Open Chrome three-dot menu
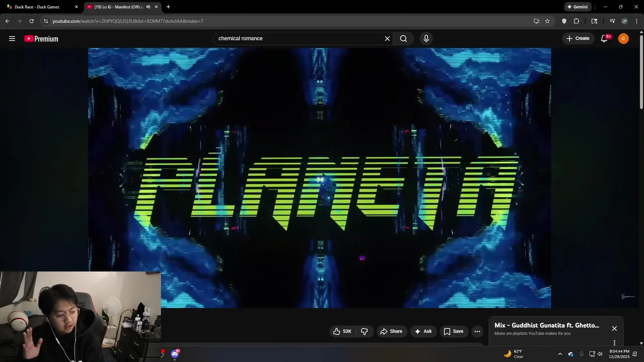 tap(636, 21)
